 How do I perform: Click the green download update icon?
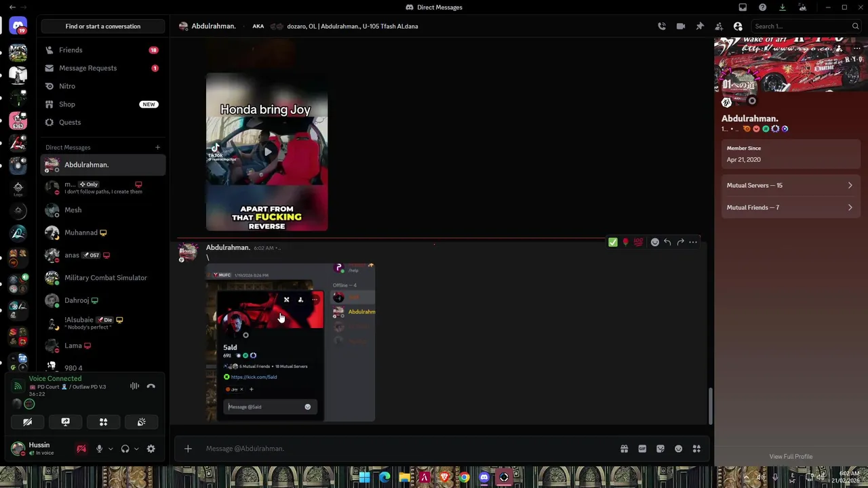(x=783, y=7)
